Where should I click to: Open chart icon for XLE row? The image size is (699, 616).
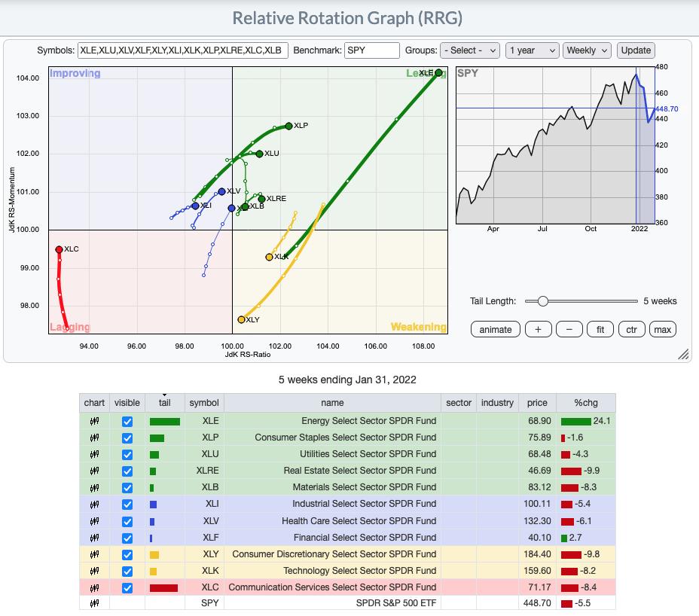point(94,421)
